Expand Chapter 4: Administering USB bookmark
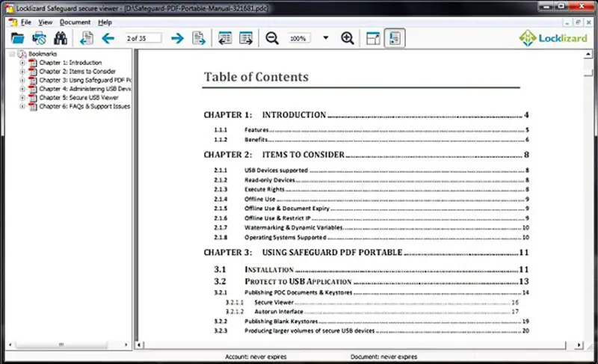 22,89
